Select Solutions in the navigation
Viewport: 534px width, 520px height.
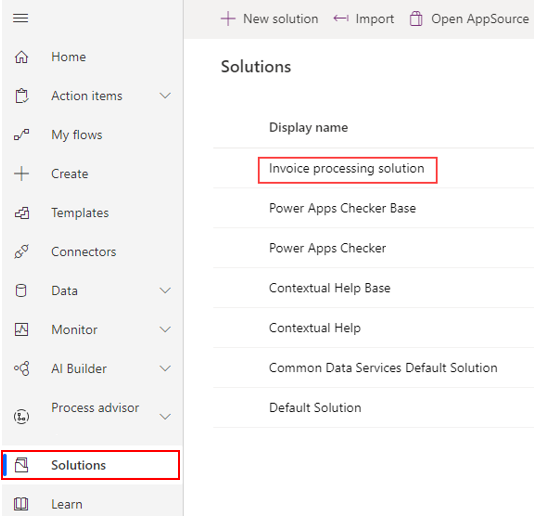tap(91, 465)
